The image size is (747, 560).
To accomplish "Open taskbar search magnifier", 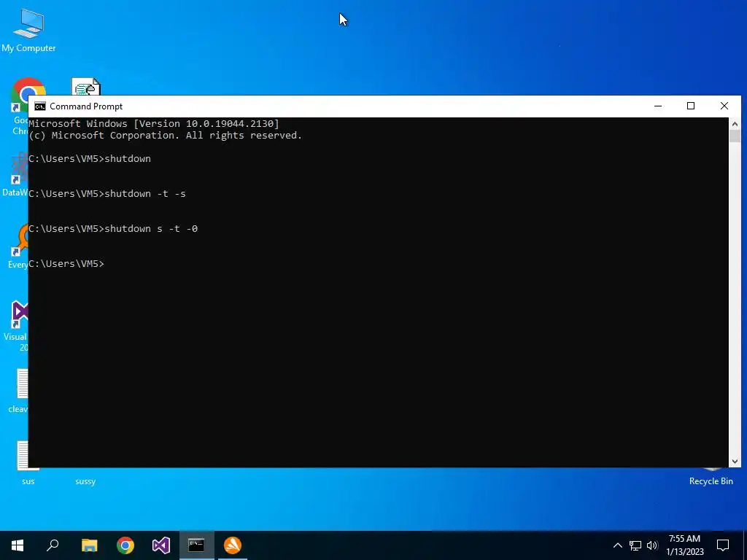I will pos(53,545).
